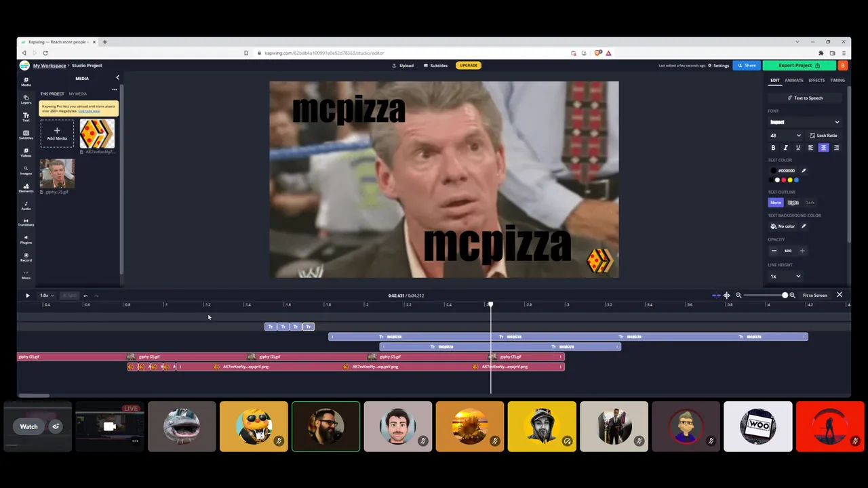Pick the yellow text color swatch
The height and width of the screenshot is (488, 868).
[790, 180]
